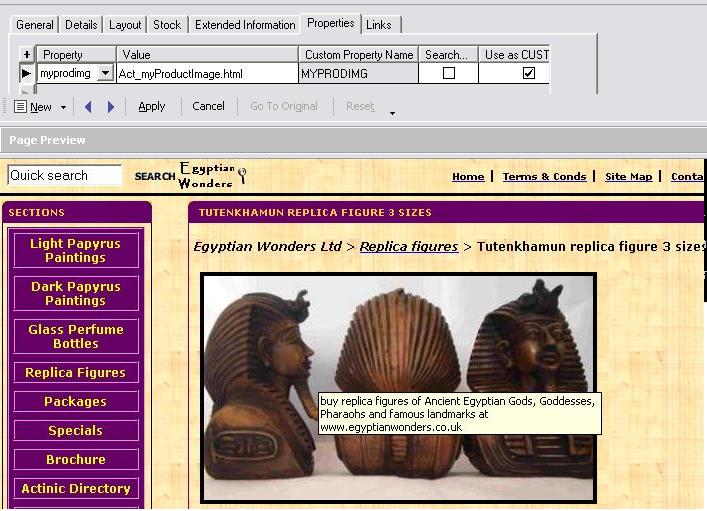Open the Terms & Conds link
The width and height of the screenshot is (707, 511).
544,177
